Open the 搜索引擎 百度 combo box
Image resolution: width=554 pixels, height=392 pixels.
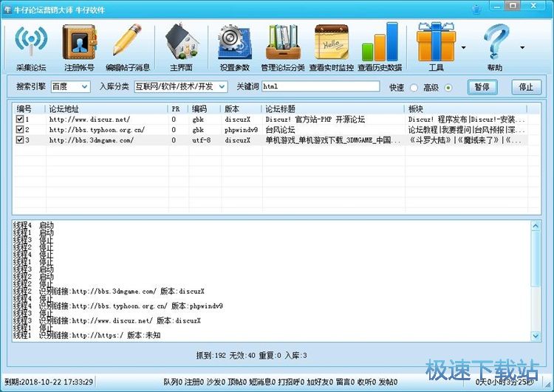(70, 86)
